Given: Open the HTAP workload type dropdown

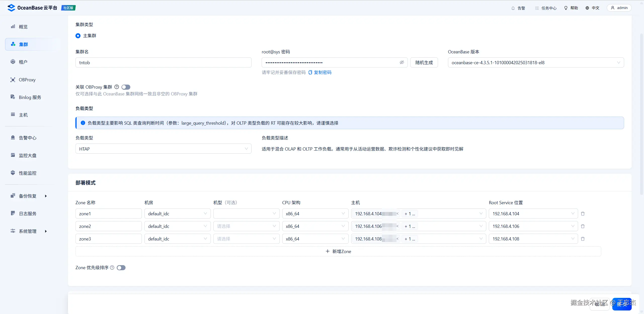Looking at the screenshot, I should [163, 149].
